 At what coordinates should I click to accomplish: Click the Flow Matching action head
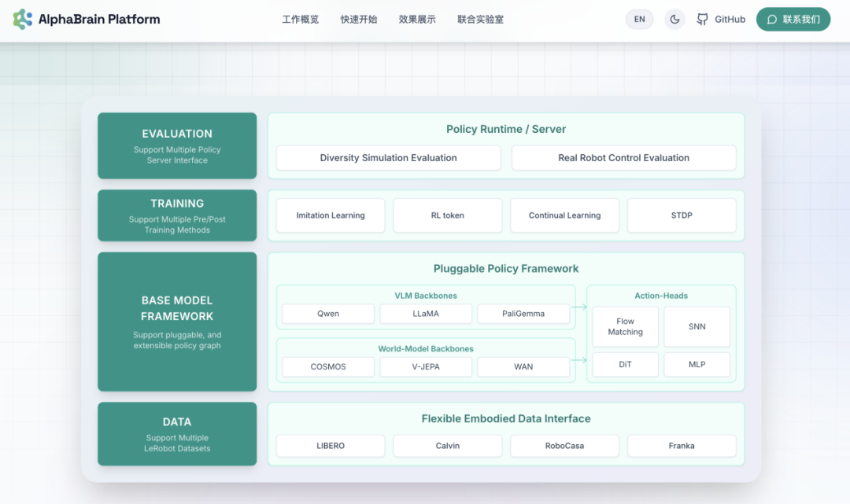[625, 327]
